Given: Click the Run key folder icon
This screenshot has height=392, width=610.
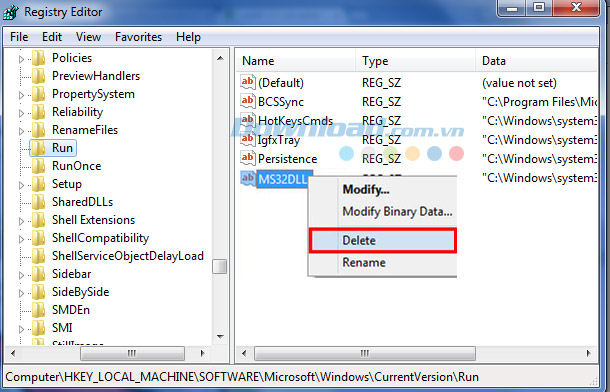Looking at the screenshot, I should tap(39, 148).
